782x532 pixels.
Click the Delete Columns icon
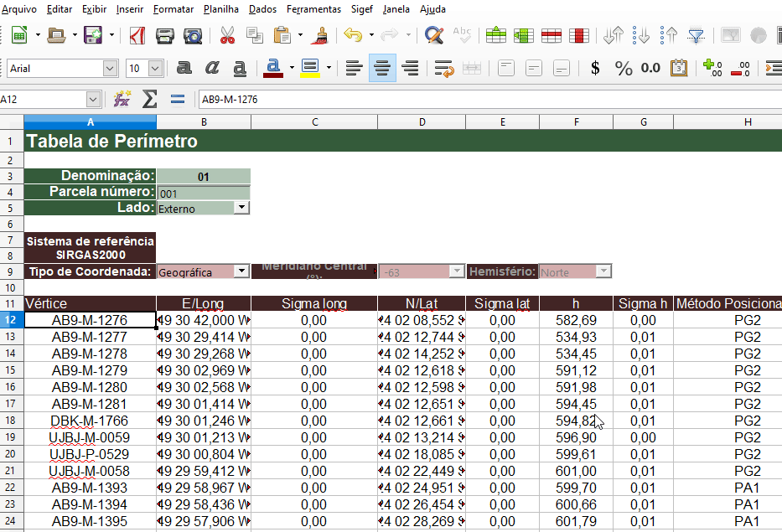(579, 35)
